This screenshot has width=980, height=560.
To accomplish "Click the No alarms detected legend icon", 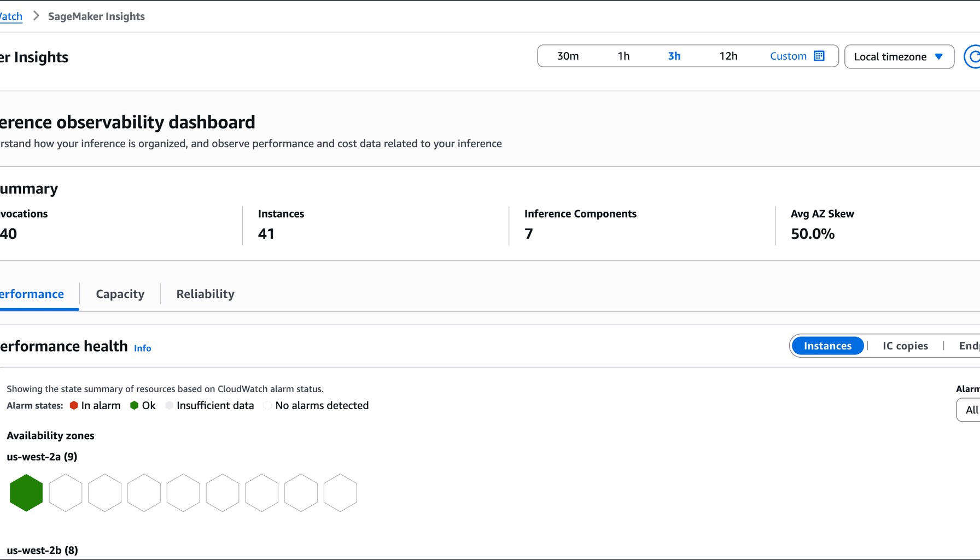I will [268, 405].
